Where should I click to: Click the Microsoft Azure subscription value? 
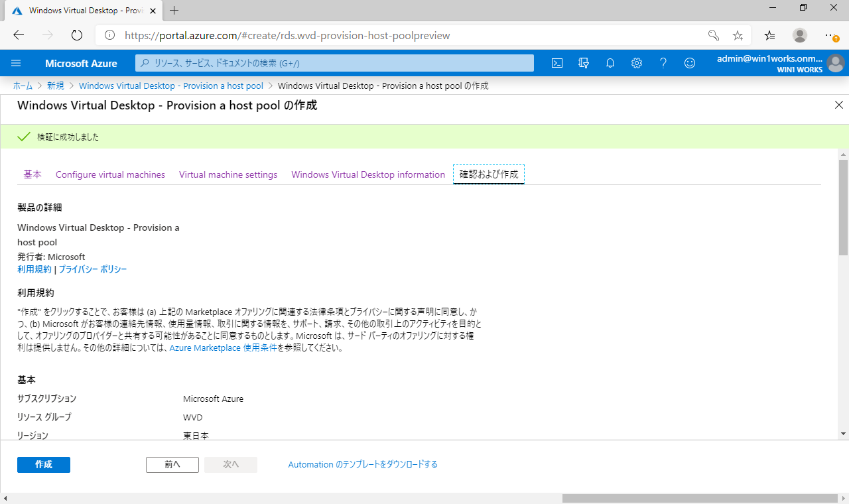pyautogui.click(x=213, y=399)
